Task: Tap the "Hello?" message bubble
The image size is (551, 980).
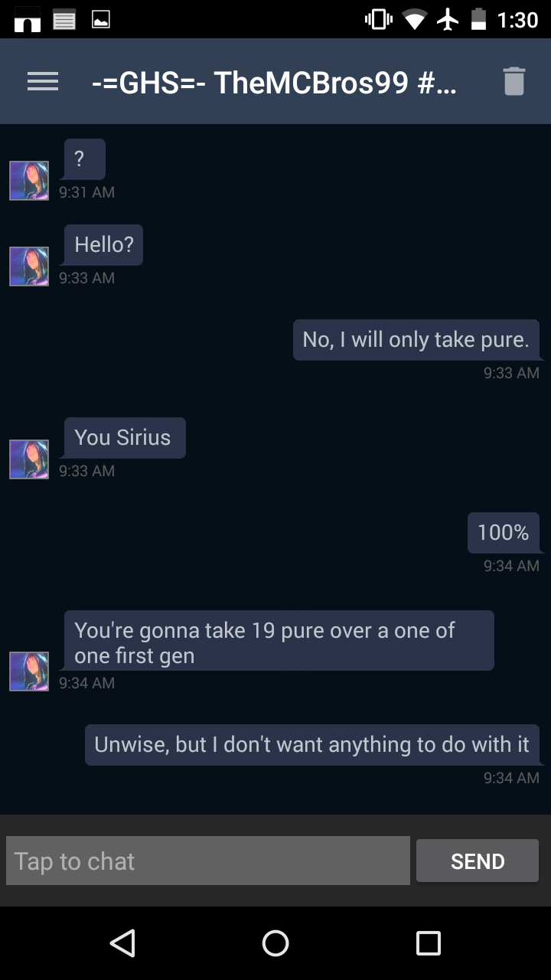Action: pyautogui.click(x=103, y=245)
